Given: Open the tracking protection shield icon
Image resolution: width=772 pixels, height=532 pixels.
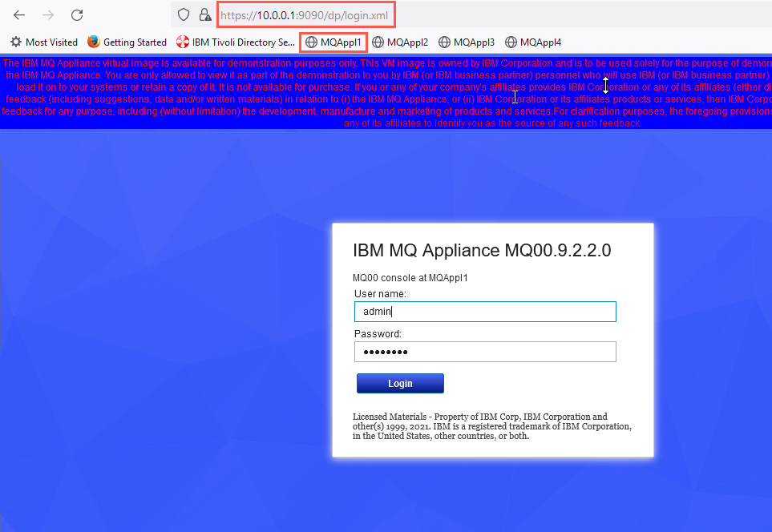Looking at the screenshot, I should [x=184, y=15].
